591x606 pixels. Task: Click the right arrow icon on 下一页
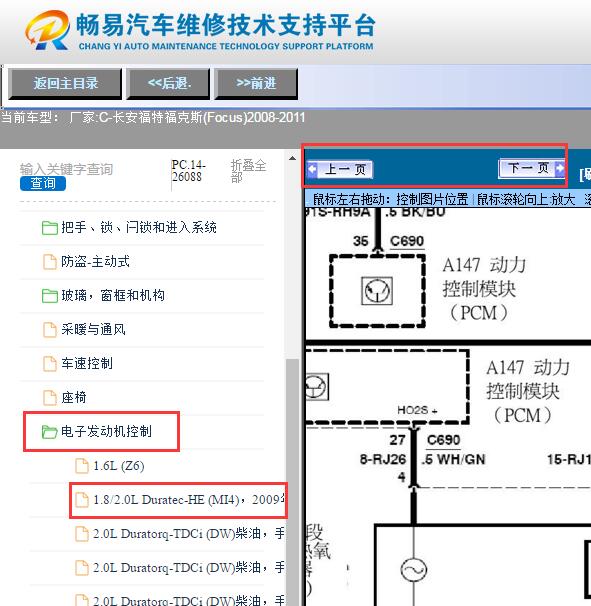[559, 168]
